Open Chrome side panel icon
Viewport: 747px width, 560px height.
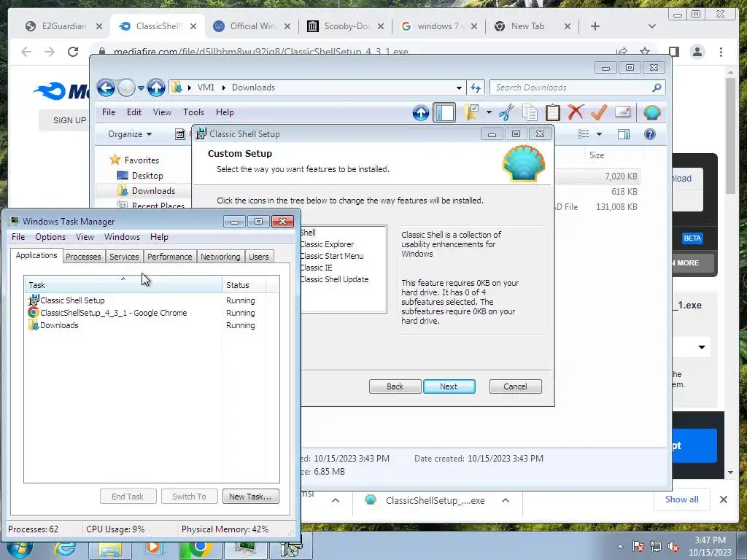click(673, 52)
